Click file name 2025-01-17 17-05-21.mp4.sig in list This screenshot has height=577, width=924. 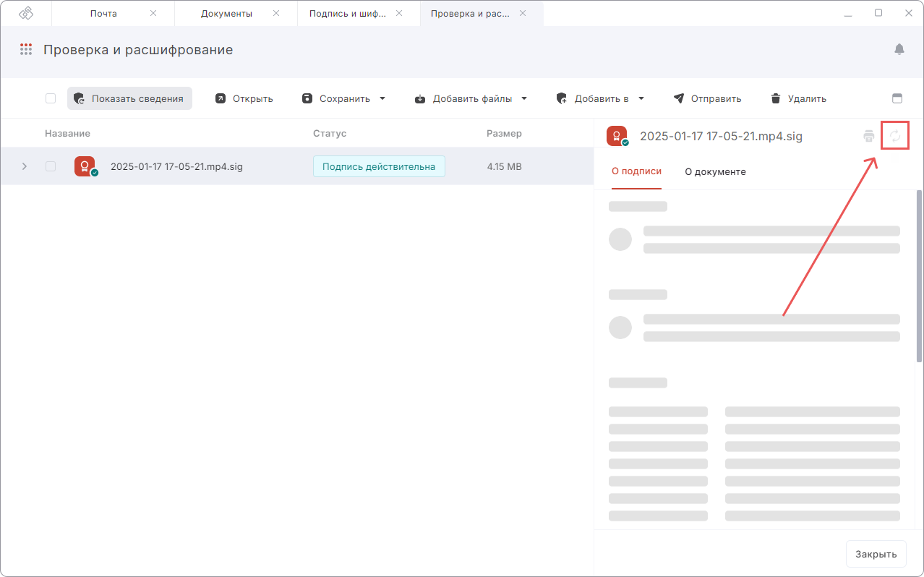click(176, 166)
